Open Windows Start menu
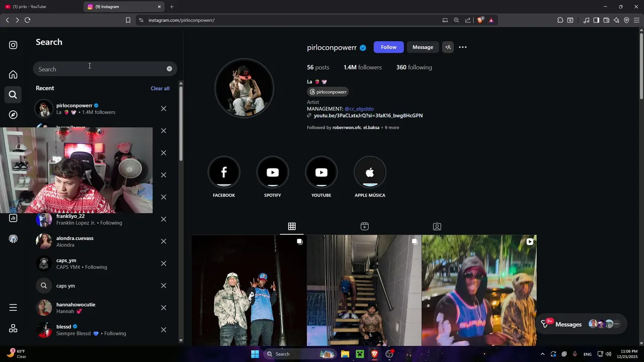644x362 pixels. 255,354
